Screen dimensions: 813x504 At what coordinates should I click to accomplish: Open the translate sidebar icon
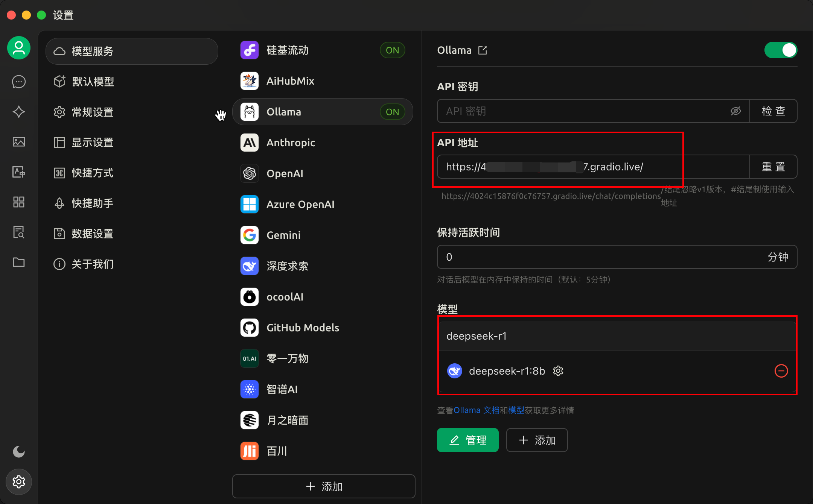tap(19, 172)
